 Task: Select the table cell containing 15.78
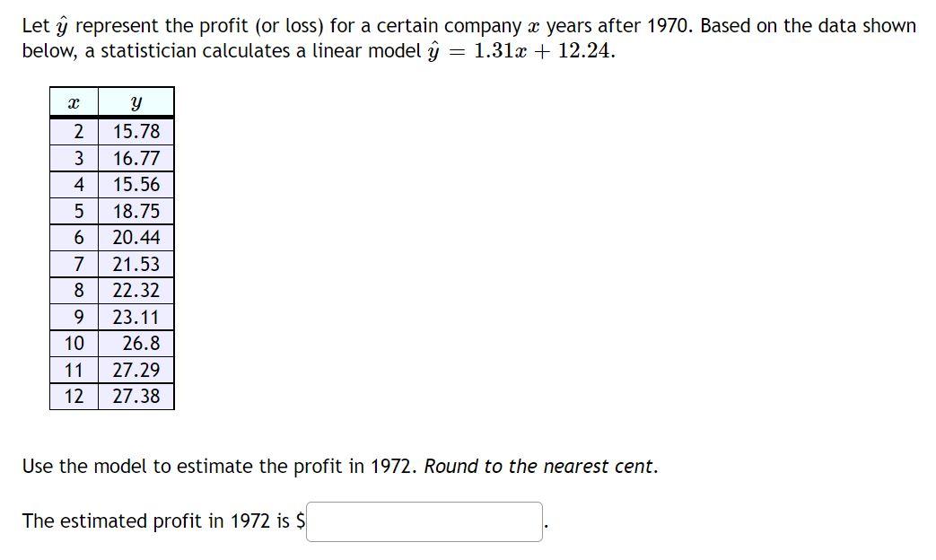(x=136, y=130)
